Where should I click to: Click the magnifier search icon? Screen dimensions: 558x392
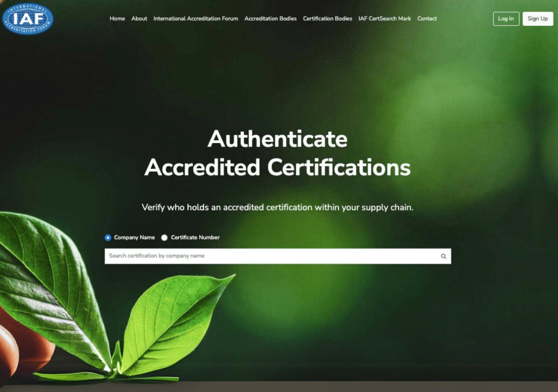[x=444, y=256]
